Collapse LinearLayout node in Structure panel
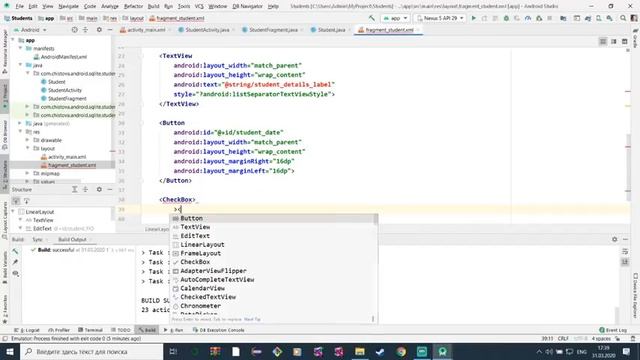 point(13,212)
